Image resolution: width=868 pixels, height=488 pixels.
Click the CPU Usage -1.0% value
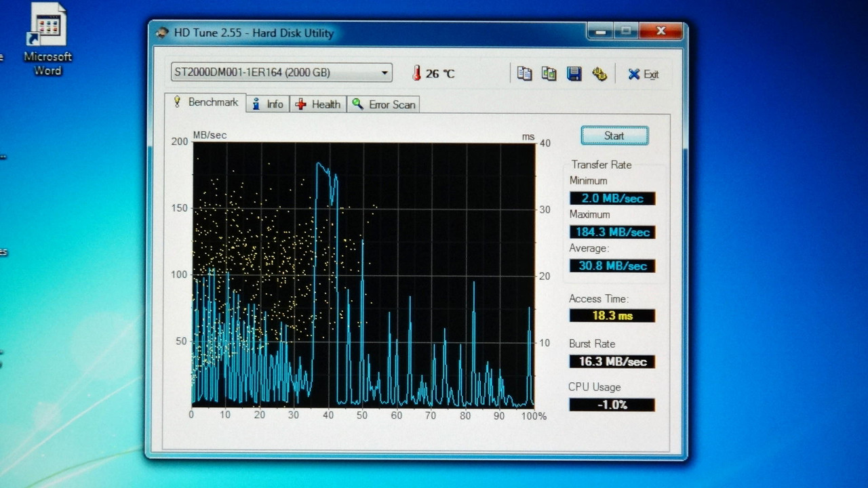pyautogui.click(x=612, y=405)
